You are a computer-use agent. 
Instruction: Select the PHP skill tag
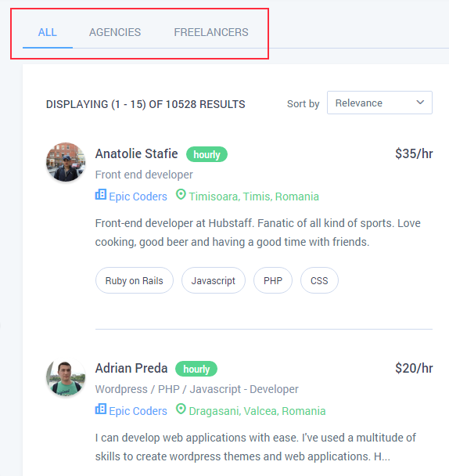click(x=273, y=280)
